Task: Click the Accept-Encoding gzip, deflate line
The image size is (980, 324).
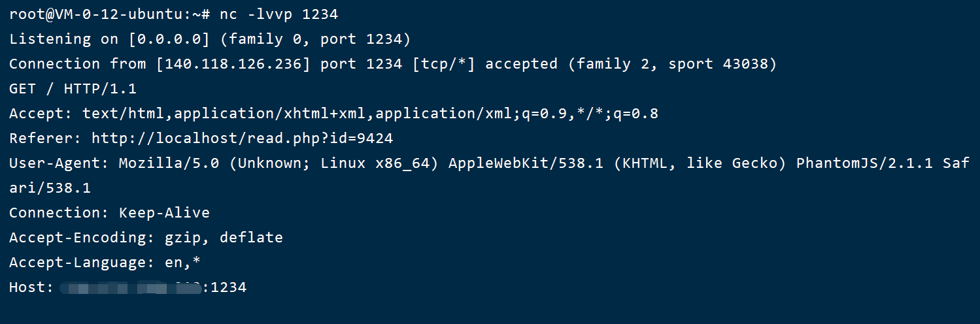Action: (x=146, y=238)
